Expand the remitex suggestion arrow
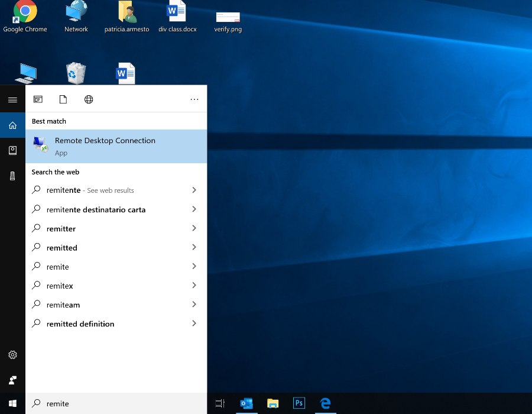 [194, 285]
